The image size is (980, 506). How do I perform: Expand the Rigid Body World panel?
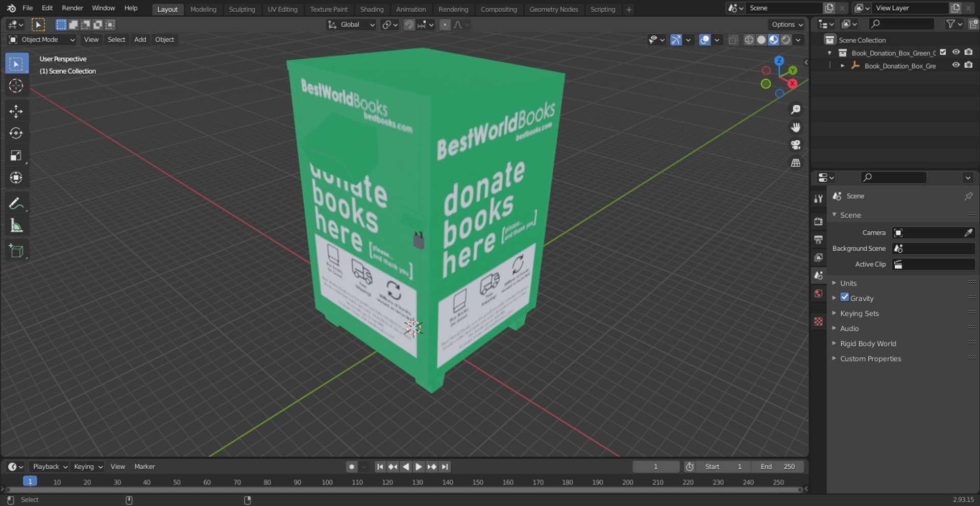click(x=868, y=344)
